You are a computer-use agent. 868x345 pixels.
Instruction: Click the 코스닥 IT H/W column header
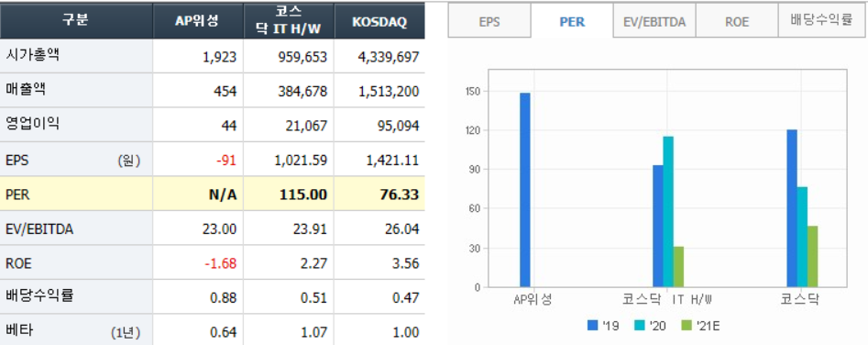[x=289, y=20]
